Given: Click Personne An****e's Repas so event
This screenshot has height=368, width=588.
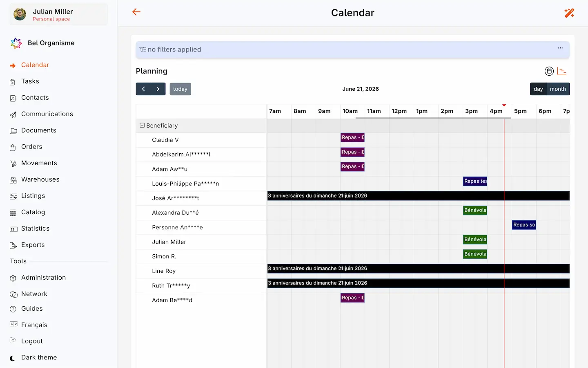Looking at the screenshot, I should 524,225.
